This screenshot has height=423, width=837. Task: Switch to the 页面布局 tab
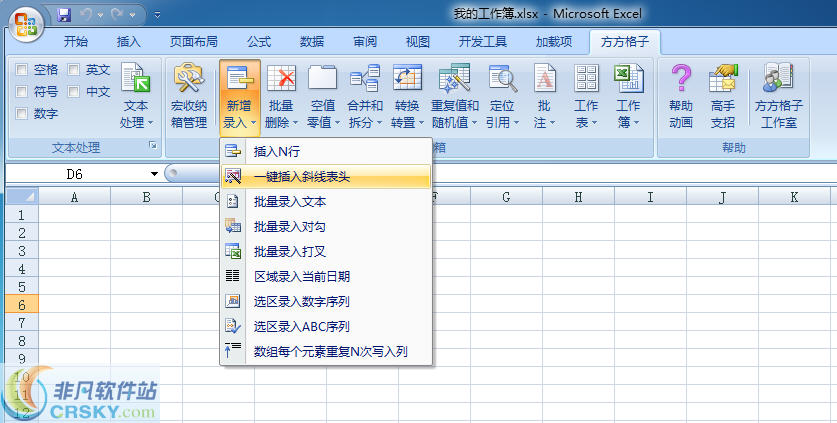[194, 42]
